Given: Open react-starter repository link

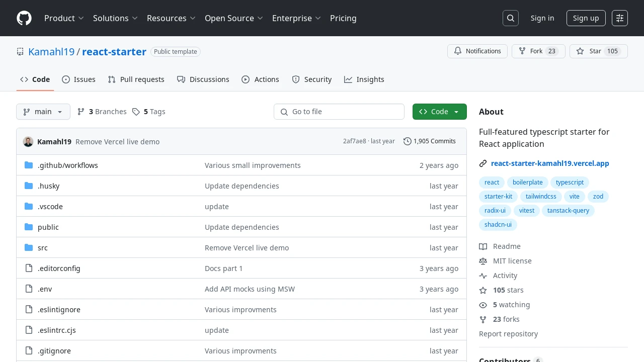Looking at the screenshot, I should click(114, 52).
